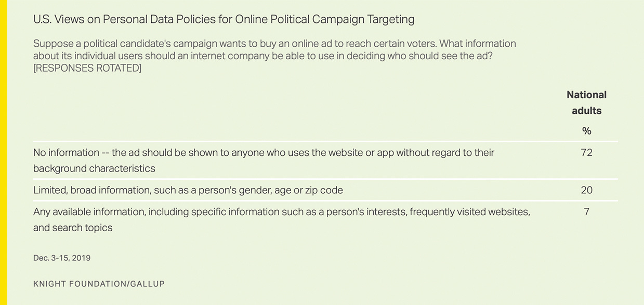Viewport: 644px width, 305px height.
Task: Click the 7 percent value
Action: point(587,212)
